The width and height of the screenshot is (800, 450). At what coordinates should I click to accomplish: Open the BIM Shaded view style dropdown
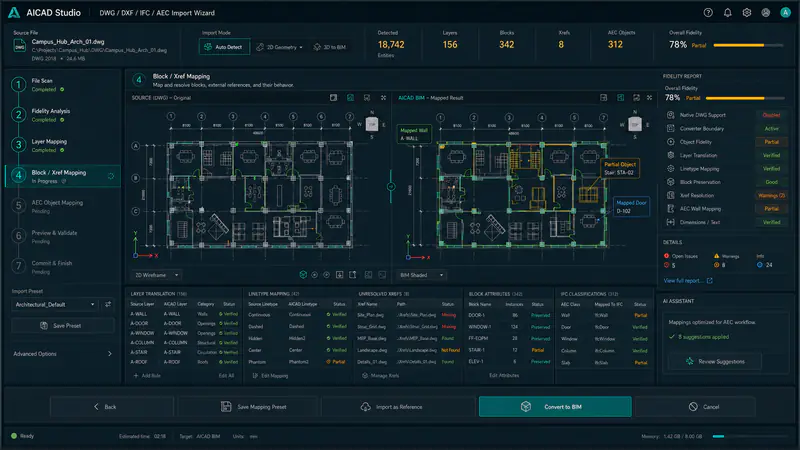(x=421, y=275)
